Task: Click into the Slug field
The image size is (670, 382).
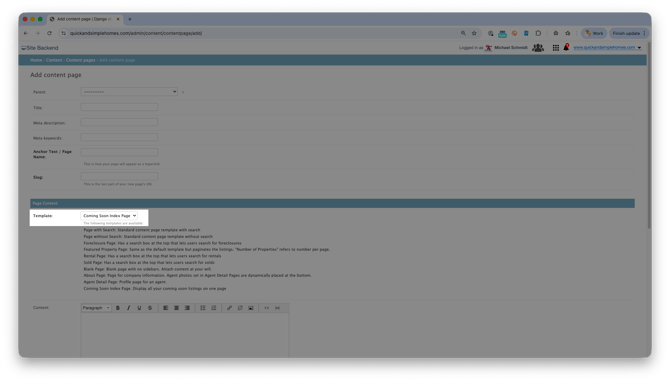Action: click(119, 176)
